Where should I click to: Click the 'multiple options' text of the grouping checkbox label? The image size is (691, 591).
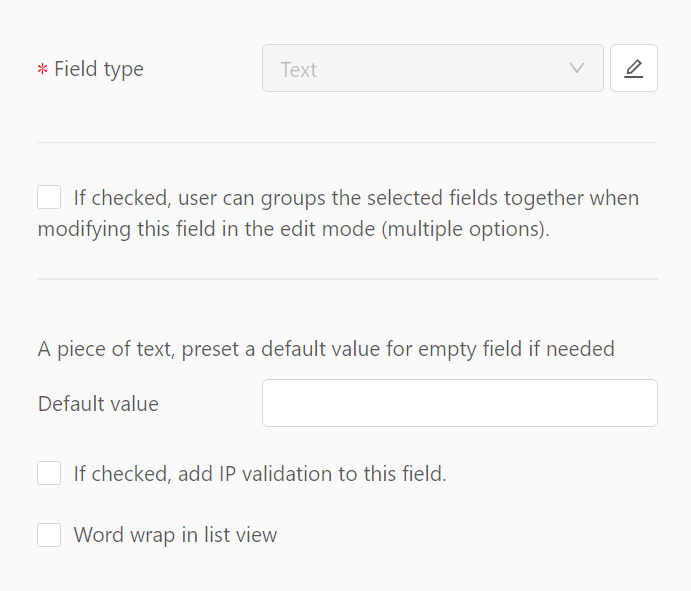click(465, 229)
